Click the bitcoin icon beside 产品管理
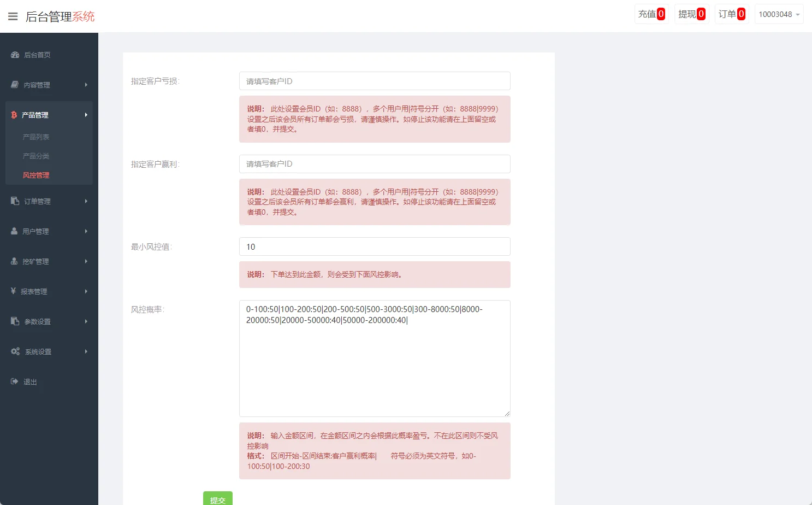This screenshot has height=505, width=812. [x=14, y=115]
